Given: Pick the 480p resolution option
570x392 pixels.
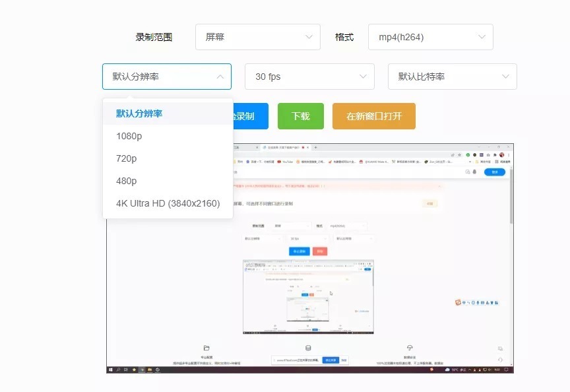Looking at the screenshot, I should click(x=127, y=181).
